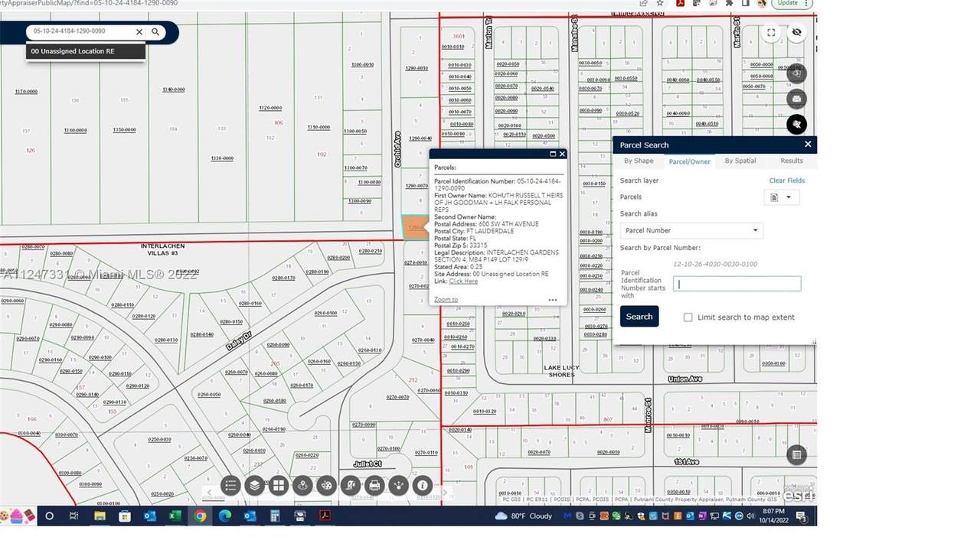Open the basemap gallery grid icon

click(x=279, y=485)
